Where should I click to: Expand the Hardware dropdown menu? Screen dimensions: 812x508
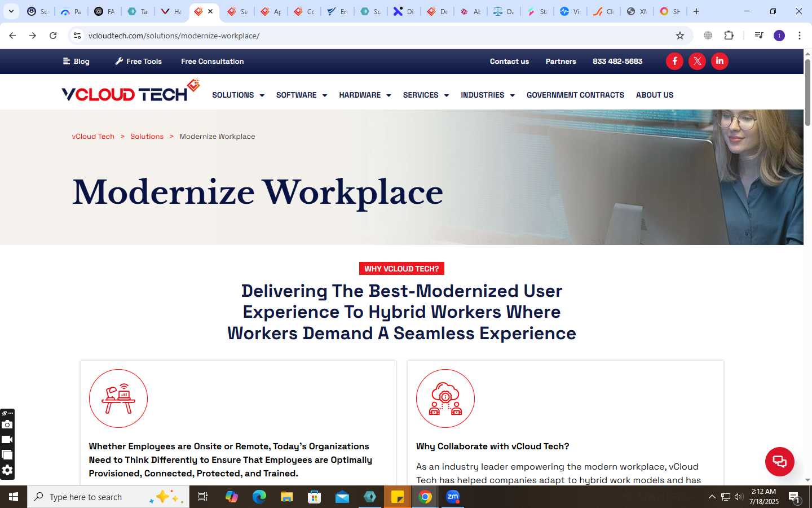365,95
